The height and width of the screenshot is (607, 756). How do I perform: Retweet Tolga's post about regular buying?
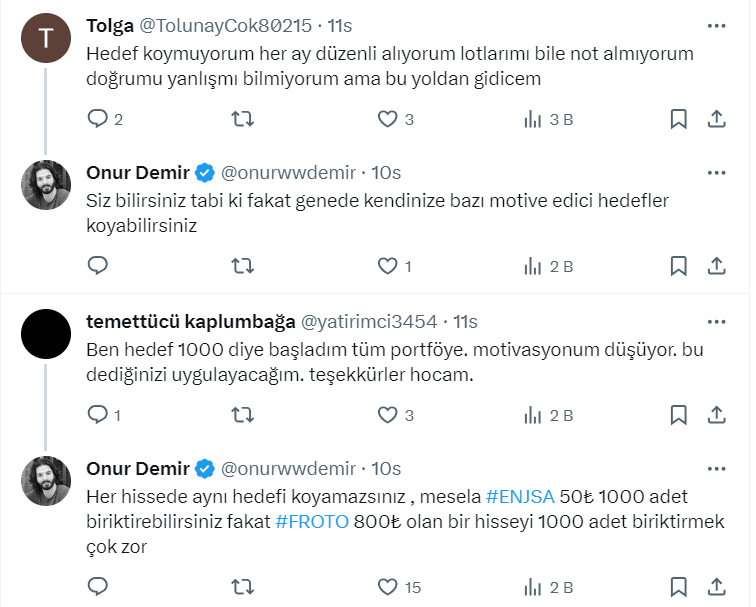(242, 119)
